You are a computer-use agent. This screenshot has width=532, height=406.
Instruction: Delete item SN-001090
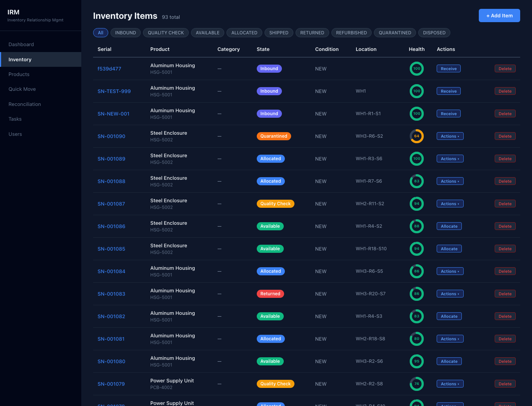click(505, 136)
